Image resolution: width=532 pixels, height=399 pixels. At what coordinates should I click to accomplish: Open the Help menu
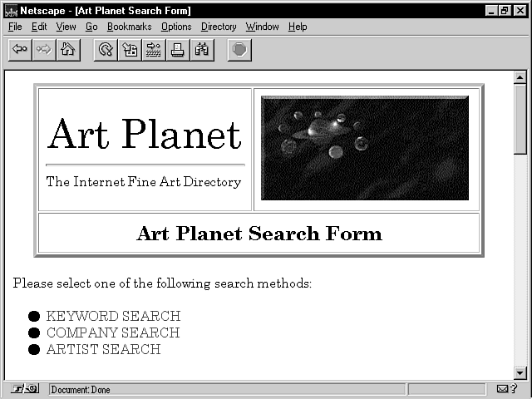pyautogui.click(x=298, y=27)
